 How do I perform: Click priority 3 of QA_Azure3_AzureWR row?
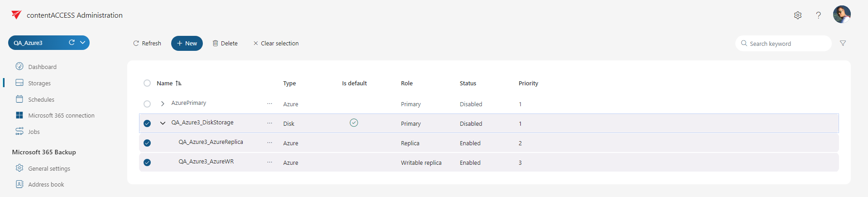click(520, 163)
